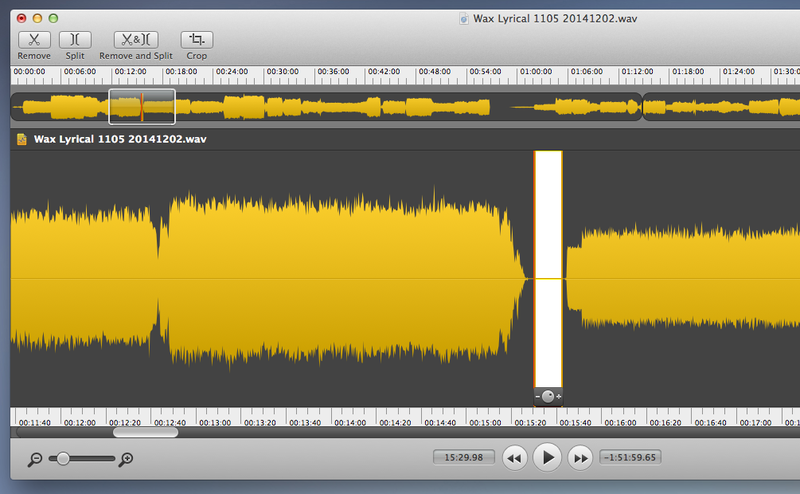Click the horizontal scrollbar thumb

(x=145, y=433)
